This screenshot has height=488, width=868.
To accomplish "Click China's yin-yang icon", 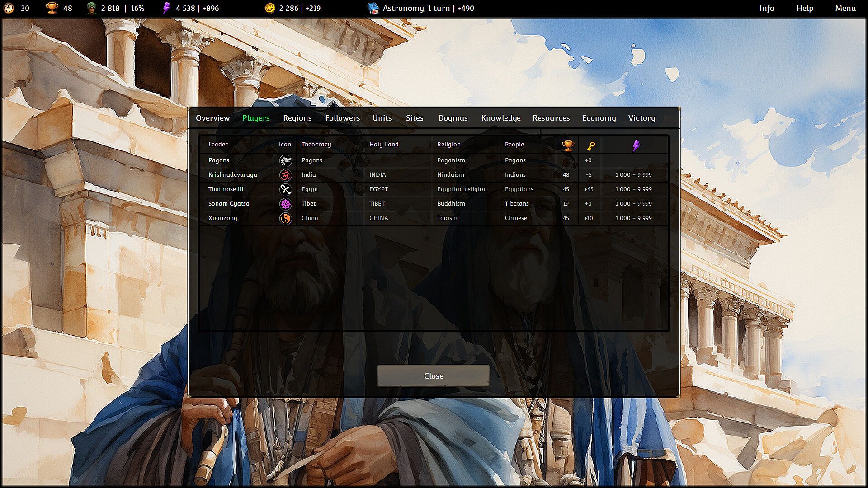I will click(x=285, y=218).
